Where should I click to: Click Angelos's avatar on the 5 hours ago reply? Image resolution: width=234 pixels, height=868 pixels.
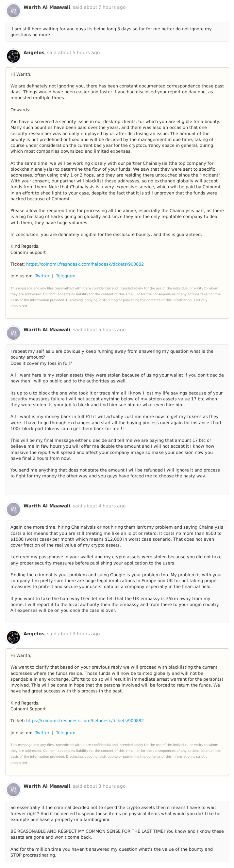13,56
